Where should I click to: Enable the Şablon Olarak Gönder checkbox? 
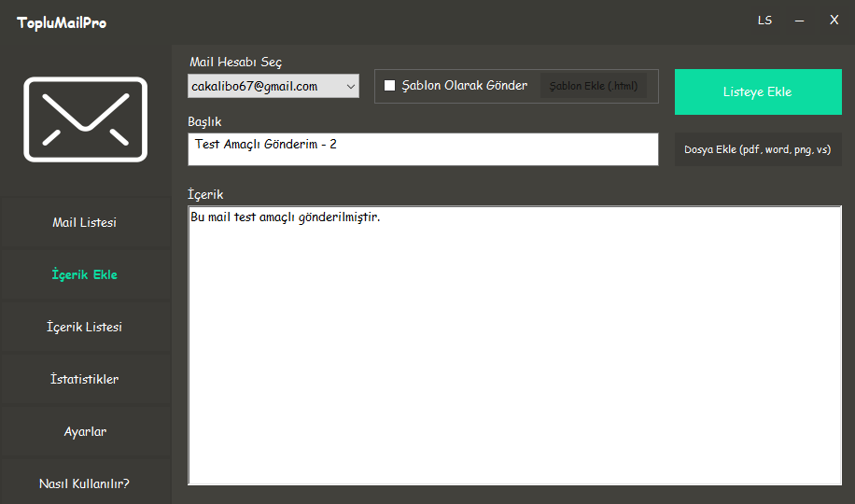click(x=390, y=86)
